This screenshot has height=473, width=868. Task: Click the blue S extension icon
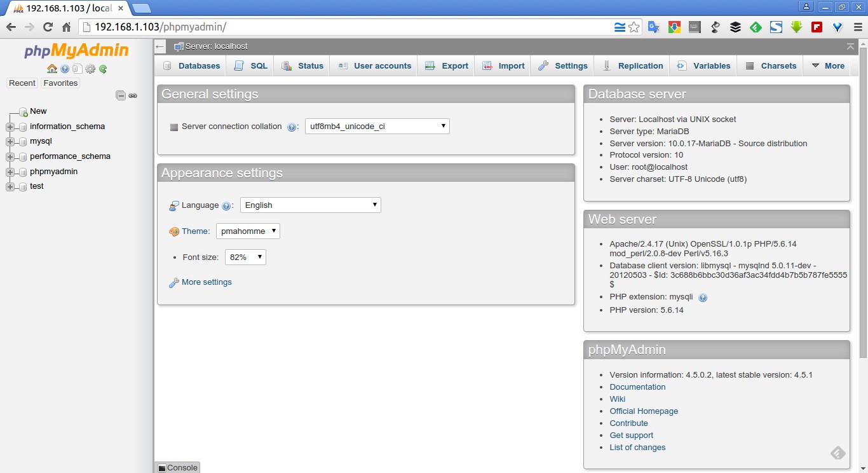click(x=776, y=27)
